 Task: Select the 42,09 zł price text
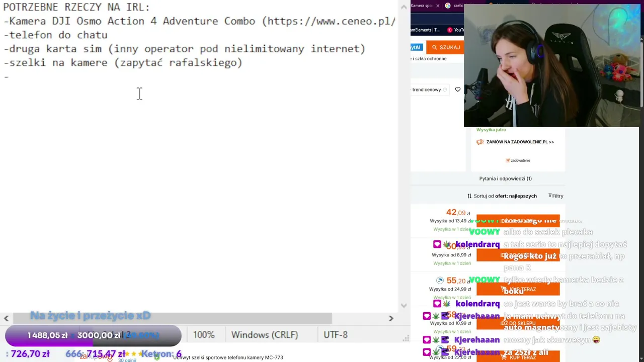coord(458,213)
